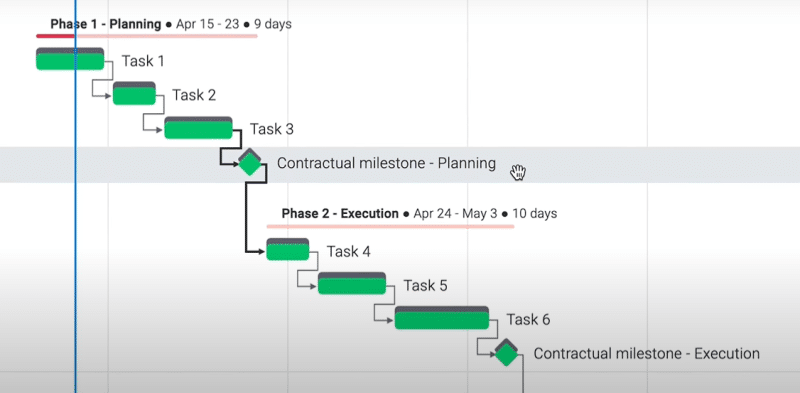Click the Phase 2 - Execution heading
Screen dimensions: 800x393
point(340,213)
